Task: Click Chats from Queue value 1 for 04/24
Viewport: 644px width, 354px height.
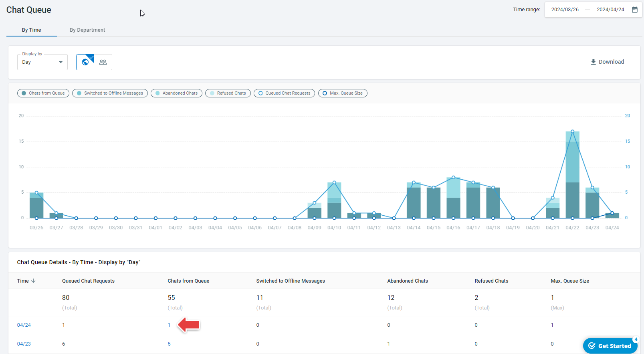Action: click(169, 325)
